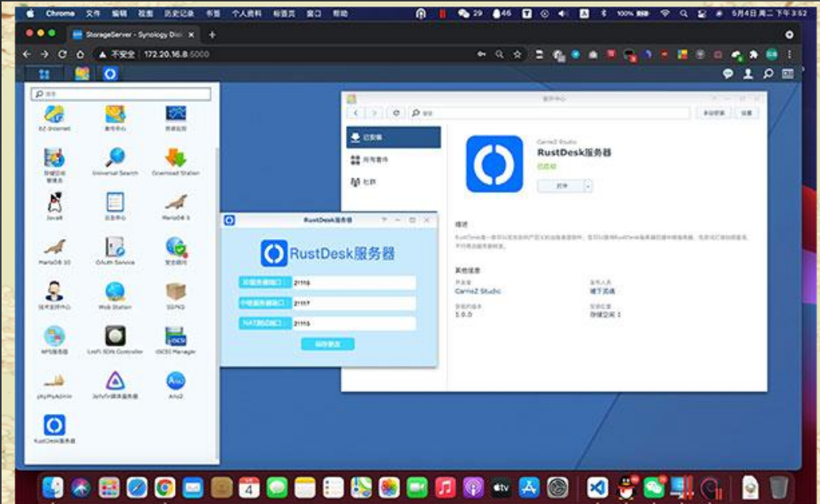
Task: Open RustDesk server from the app menu
Action: point(54,425)
